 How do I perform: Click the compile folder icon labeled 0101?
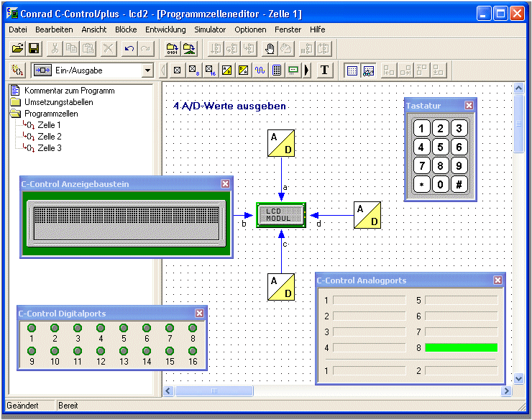pyautogui.click(x=173, y=49)
